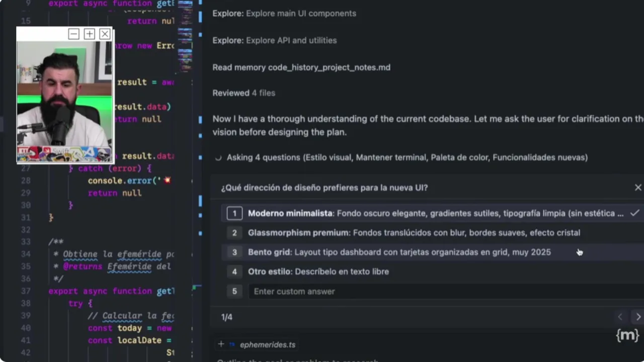Expand the Asking 4 questions status
The height and width of the screenshot is (362, 644).
pos(407,157)
